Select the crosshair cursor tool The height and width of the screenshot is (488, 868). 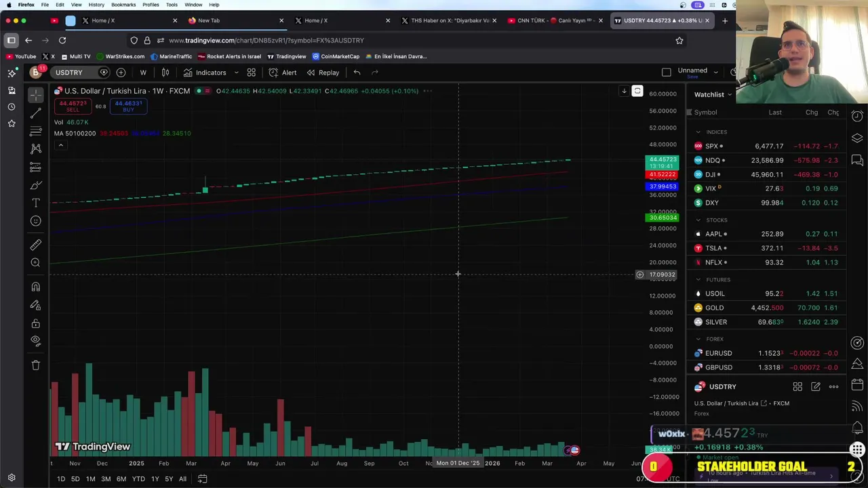(x=36, y=96)
